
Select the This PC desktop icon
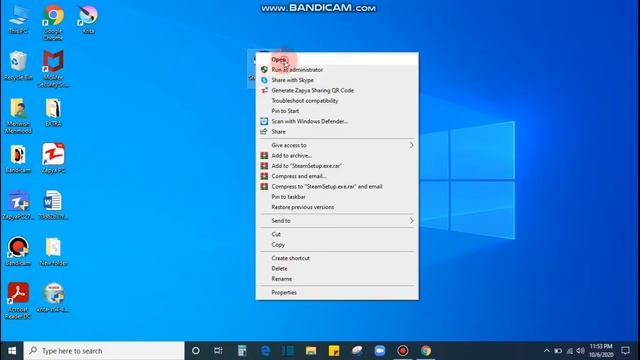tap(18, 20)
